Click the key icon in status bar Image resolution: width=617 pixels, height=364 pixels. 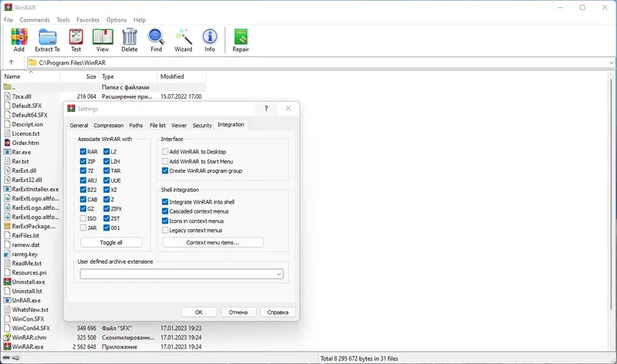tap(15, 358)
